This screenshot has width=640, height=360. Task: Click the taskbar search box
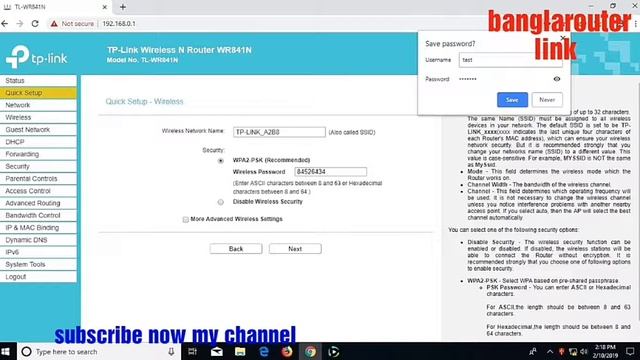(98, 351)
